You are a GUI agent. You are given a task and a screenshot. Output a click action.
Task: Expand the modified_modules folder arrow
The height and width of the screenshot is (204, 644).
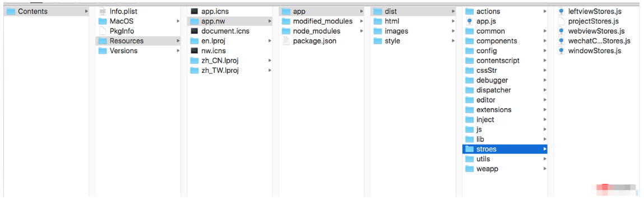362,21
